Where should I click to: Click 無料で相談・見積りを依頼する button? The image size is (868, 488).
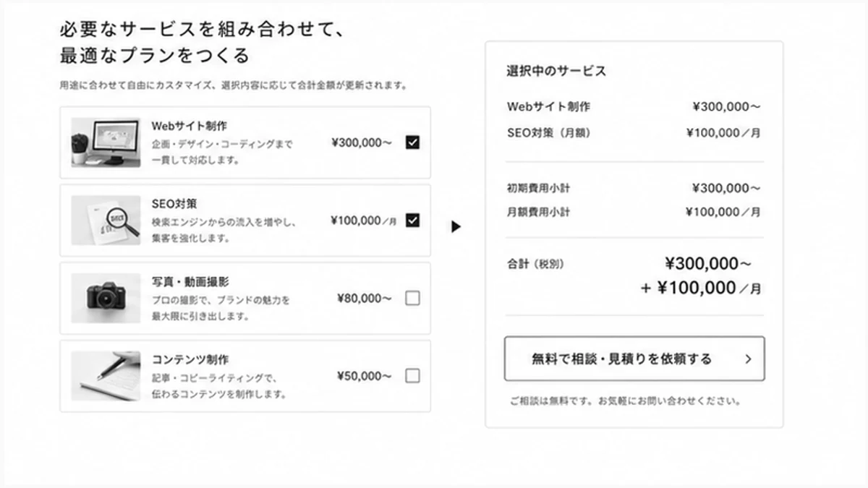(634, 359)
